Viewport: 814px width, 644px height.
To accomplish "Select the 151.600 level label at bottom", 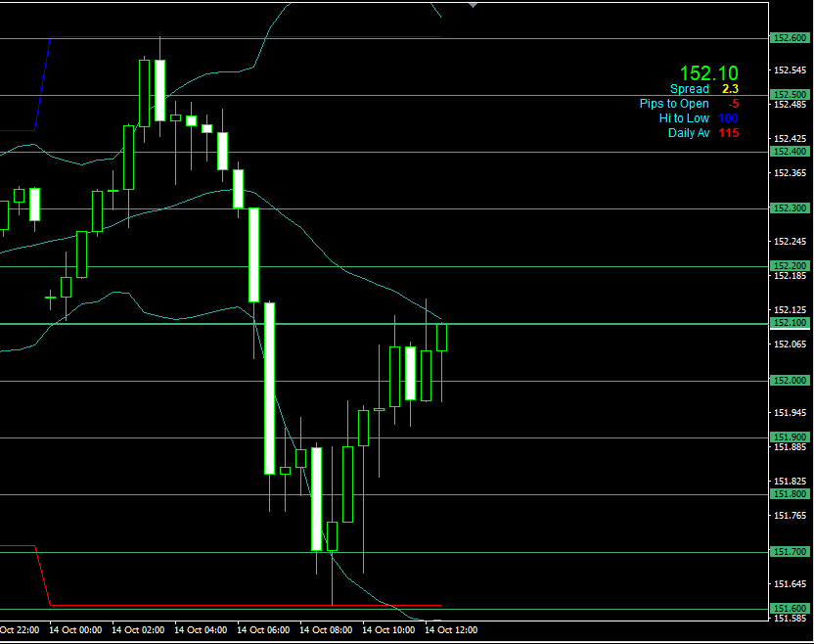I will (790, 609).
